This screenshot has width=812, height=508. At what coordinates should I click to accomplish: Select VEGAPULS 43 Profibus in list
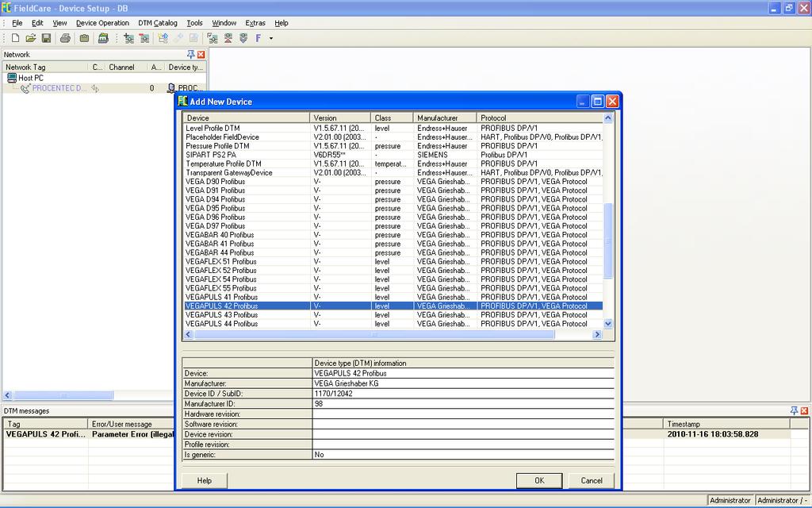[393, 314]
